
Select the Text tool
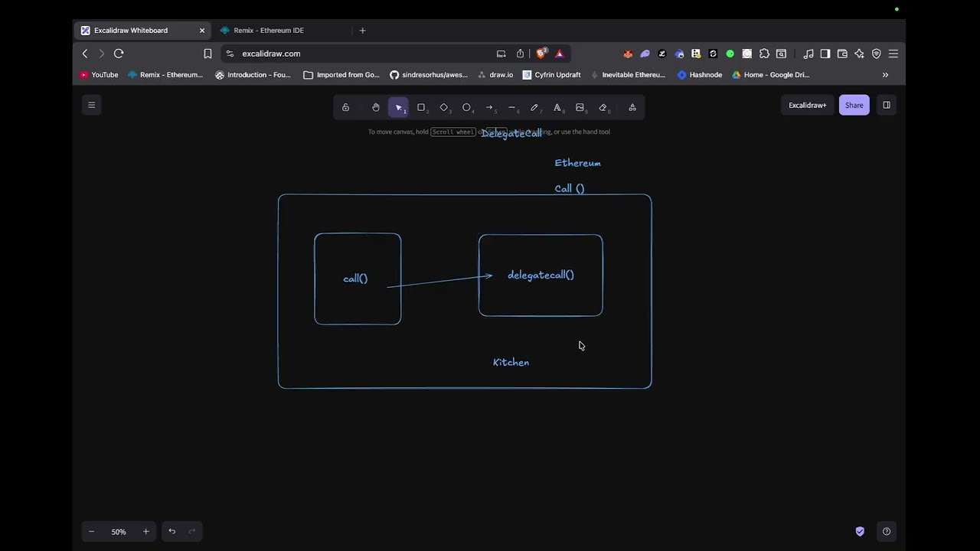557,107
